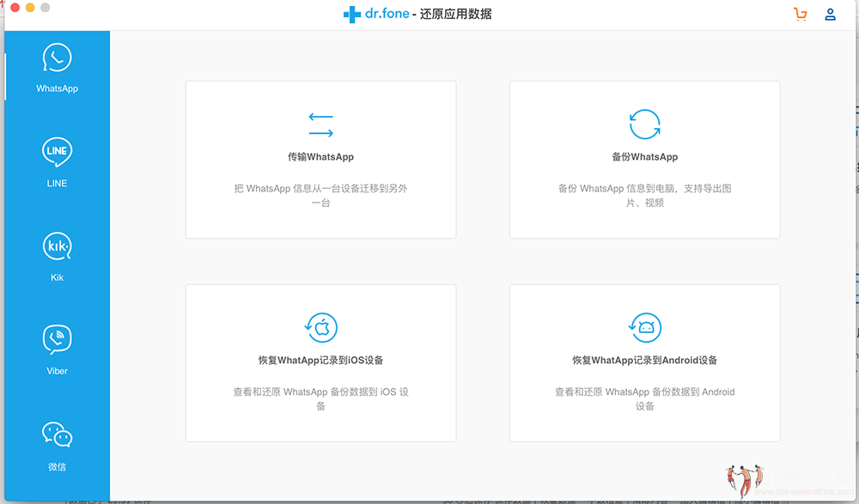
Task: Open the user account icon
Action: (830, 15)
